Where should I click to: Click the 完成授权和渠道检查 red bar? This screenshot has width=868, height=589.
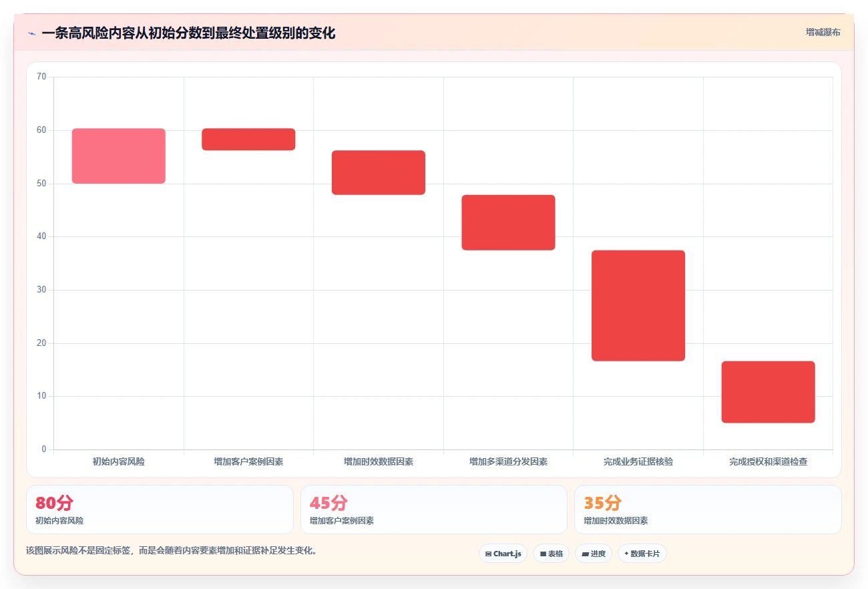click(x=769, y=392)
